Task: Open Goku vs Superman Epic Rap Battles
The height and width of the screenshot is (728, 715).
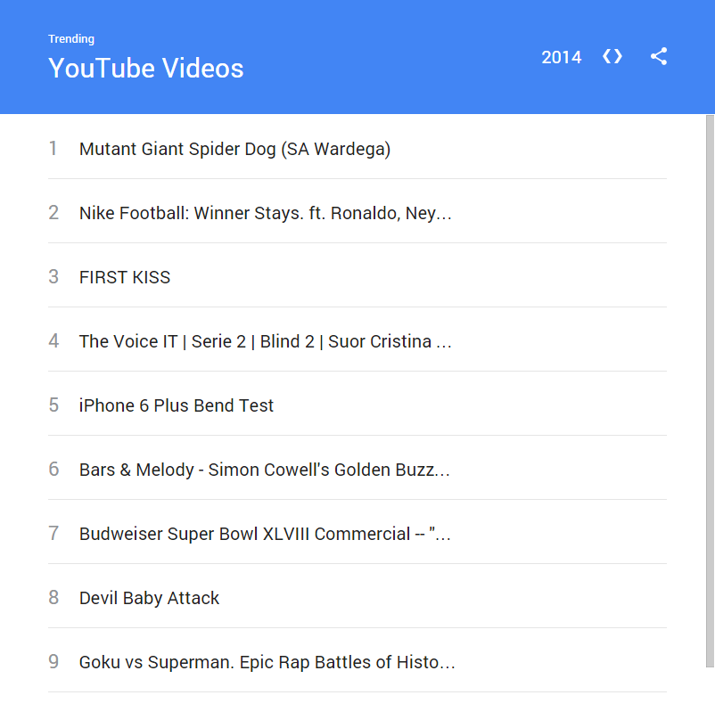Action: (x=267, y=662)
